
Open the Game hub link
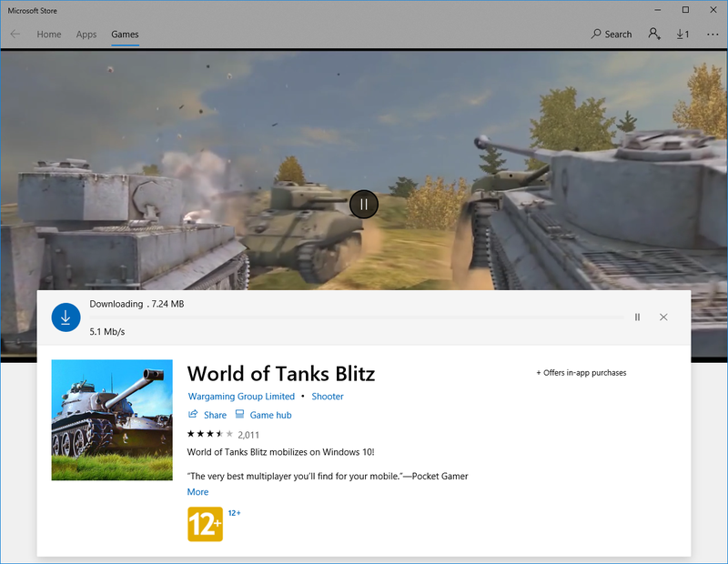click(270, 415)
